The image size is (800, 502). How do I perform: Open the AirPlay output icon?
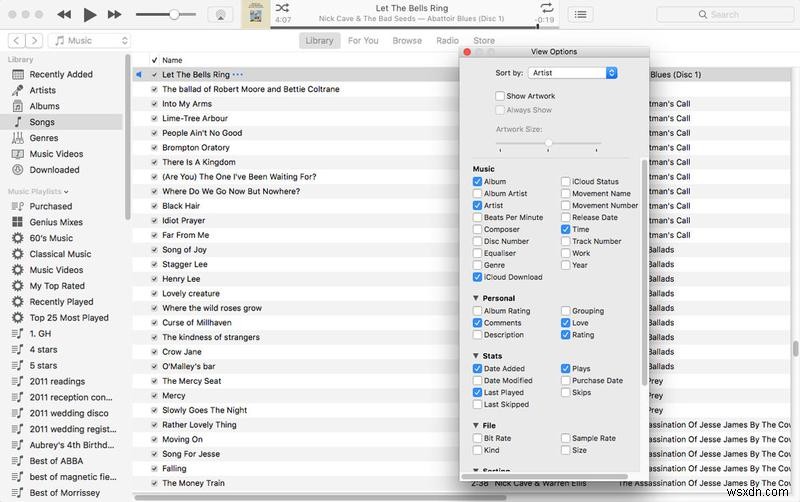[220, 15]
